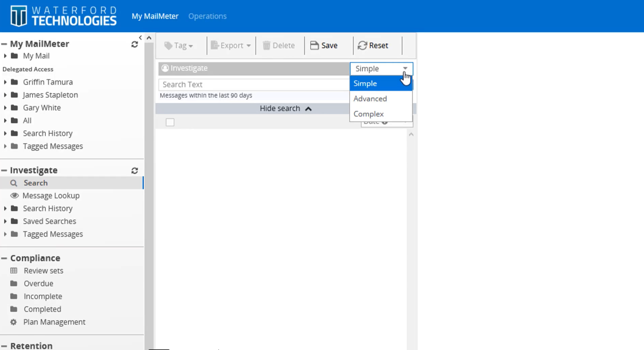
Task: Click the Delete toolbar icon
Action: click(x=267, y=45)
